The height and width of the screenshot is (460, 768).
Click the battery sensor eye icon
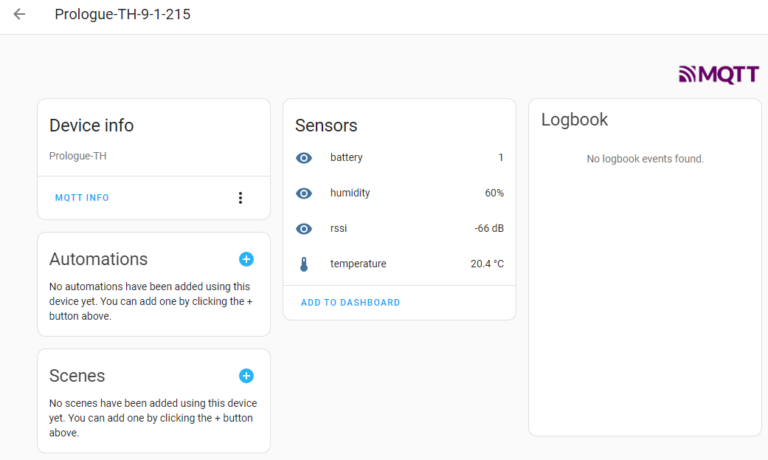click(305, 158)
